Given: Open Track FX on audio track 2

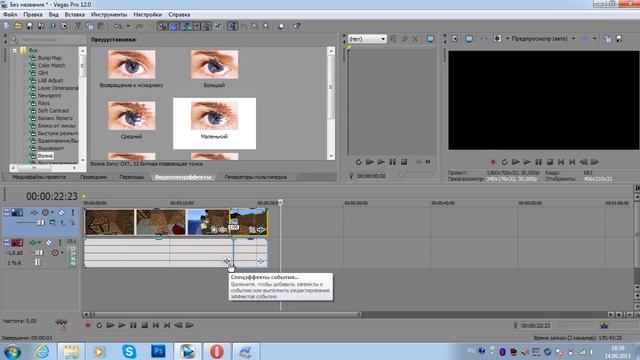Looking at the screenshot, I should tap(33, 242).
